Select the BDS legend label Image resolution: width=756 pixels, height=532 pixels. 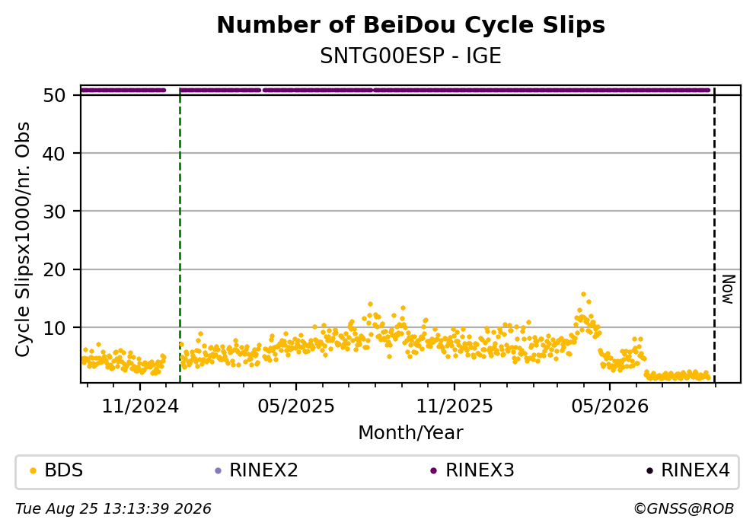pos(64,470)
